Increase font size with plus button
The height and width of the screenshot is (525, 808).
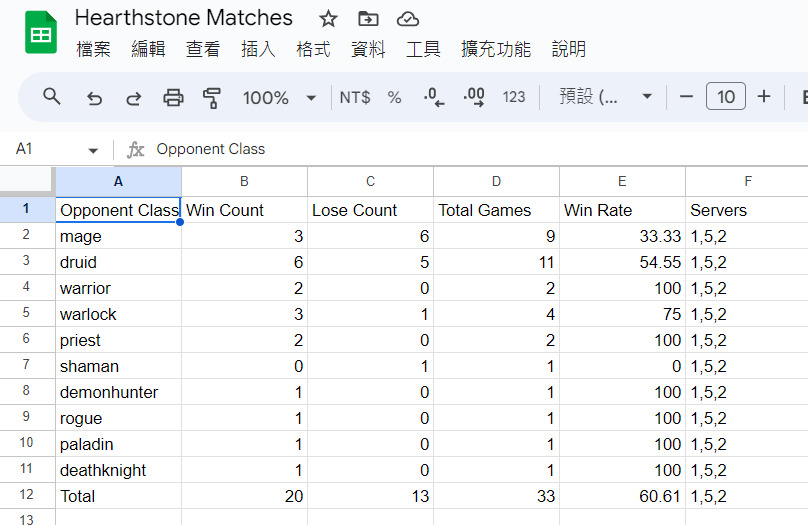click(764, 96)
